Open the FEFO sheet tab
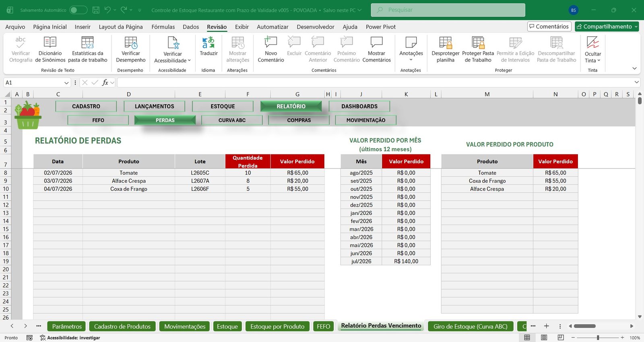 coord(323,326)
